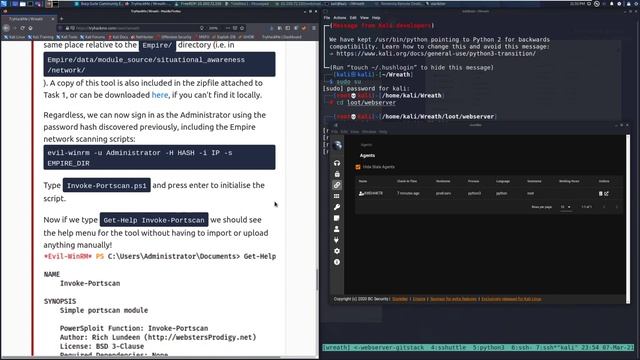Viewport: 640px width, 360px height.
Task: Click the trash icon for the agent row
Action: 600,193
